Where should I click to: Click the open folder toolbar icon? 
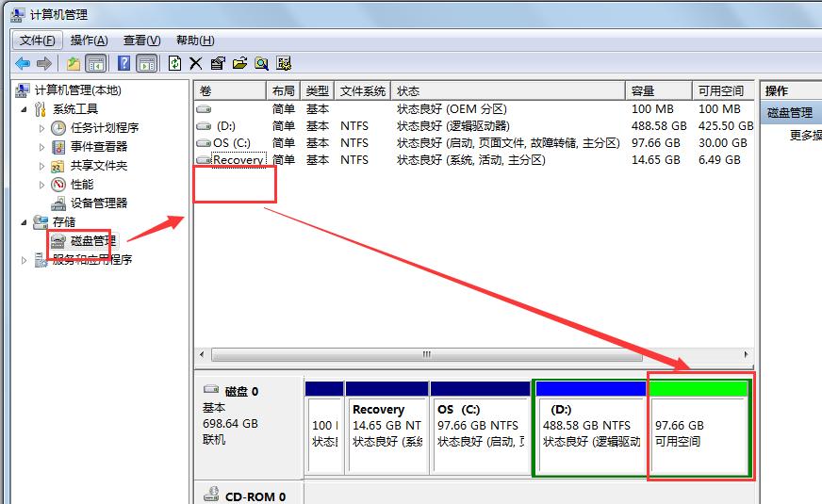click(x=239, y=63)
